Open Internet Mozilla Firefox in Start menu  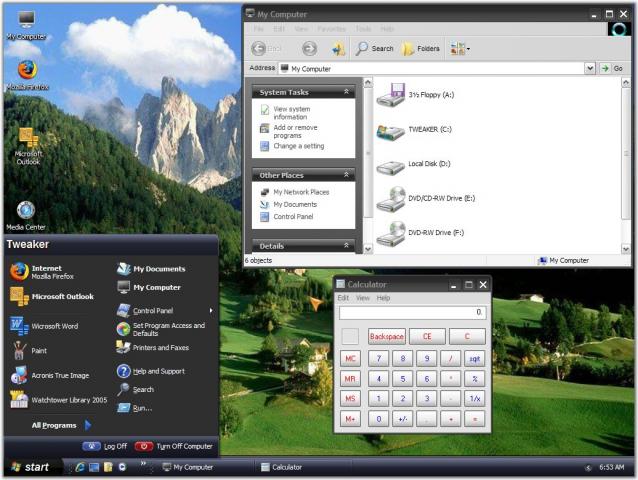(x=42, y=272)
